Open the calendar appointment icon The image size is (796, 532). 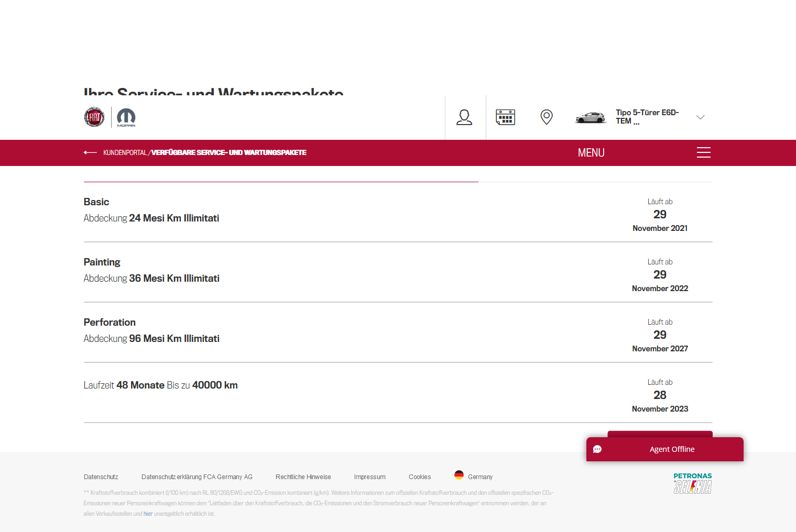505,117
